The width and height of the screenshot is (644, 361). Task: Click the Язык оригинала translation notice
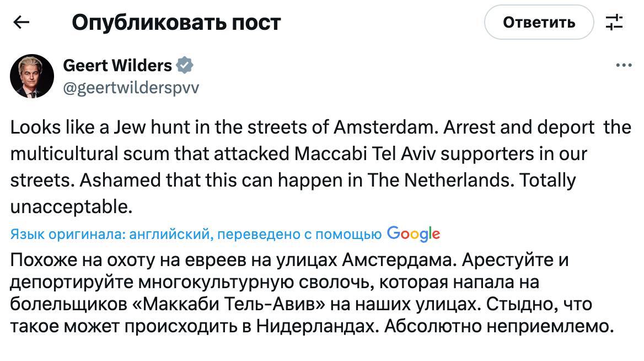tap(196, 235)
